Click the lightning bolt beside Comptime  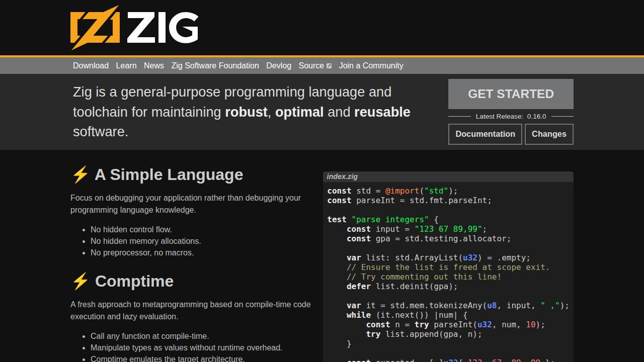tap(80, 281)
